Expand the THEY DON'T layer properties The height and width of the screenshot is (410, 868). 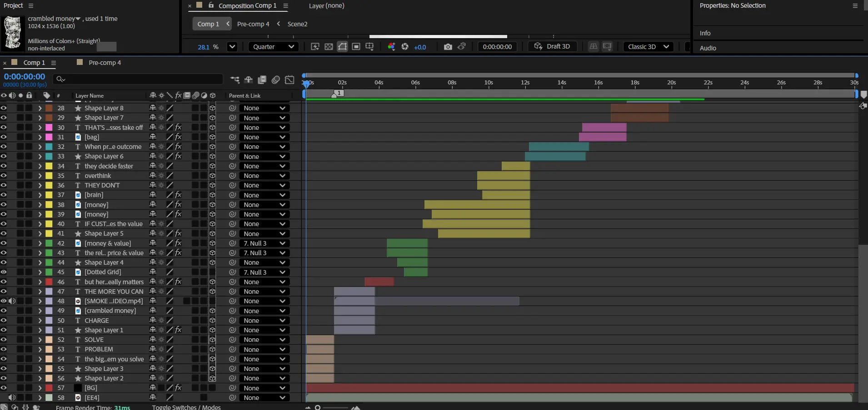(40, 185)
